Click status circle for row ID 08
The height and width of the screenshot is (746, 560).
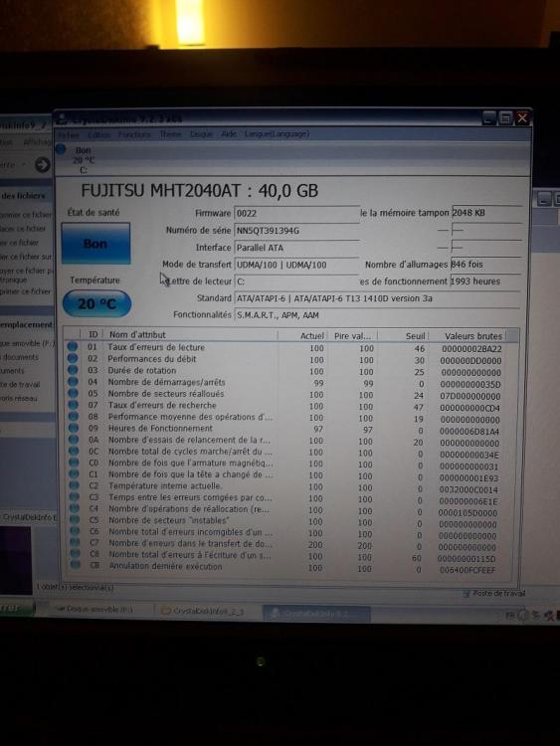point(74,417)
